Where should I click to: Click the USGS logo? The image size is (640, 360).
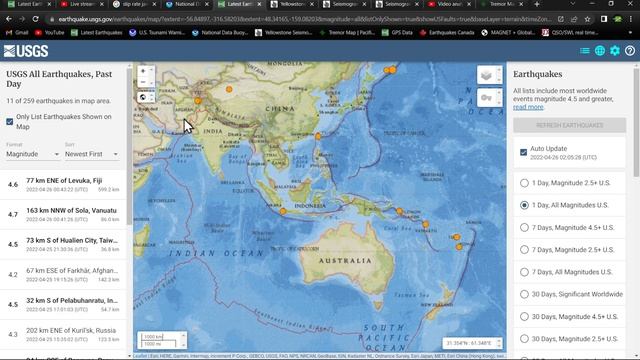pos(26,51)
